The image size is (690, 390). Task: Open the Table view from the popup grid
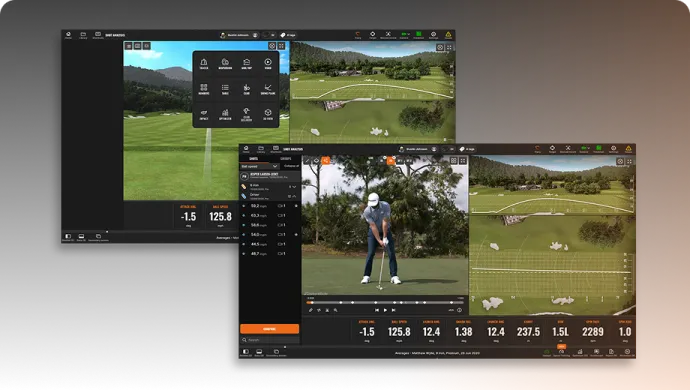[x=225, y=89]
